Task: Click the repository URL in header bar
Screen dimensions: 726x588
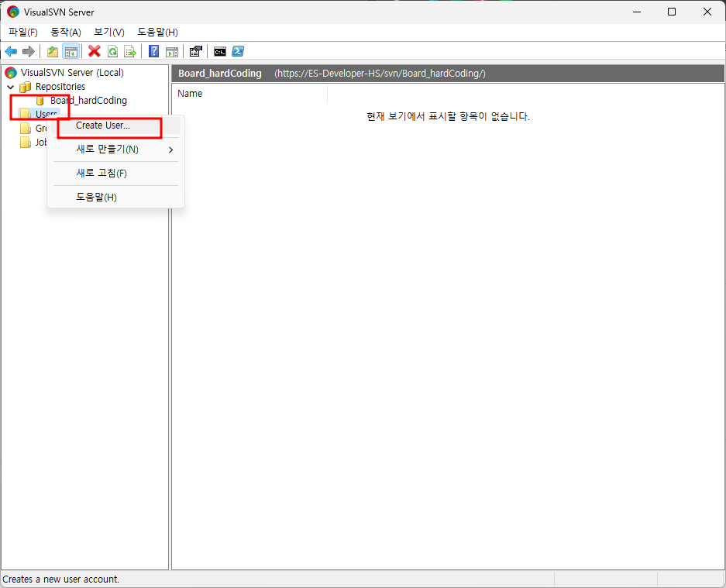Action: click(380, 74)
